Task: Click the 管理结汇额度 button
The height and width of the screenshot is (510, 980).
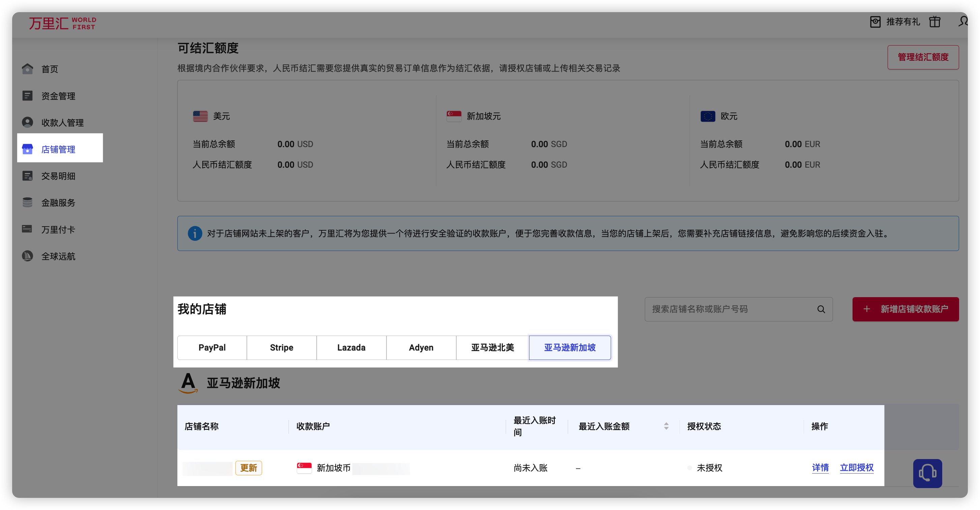Action: pyautogui.click(x=923, y=57)
